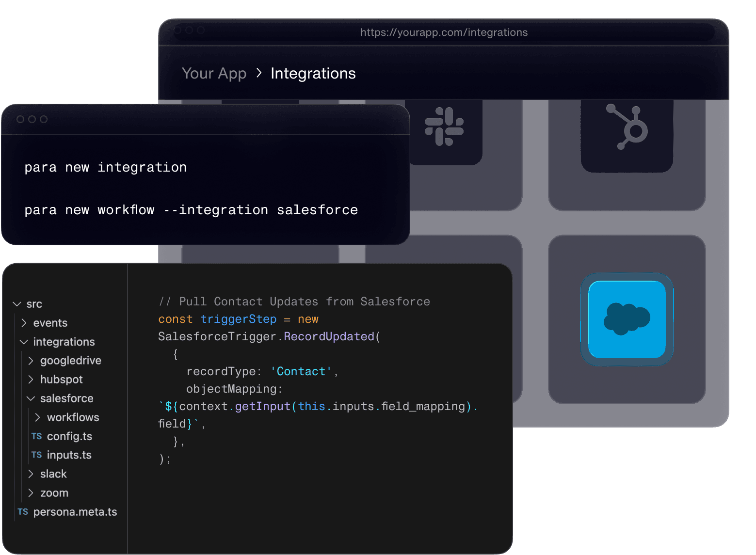
Task: Expand the slack integration folder
Action: point(31,474)
